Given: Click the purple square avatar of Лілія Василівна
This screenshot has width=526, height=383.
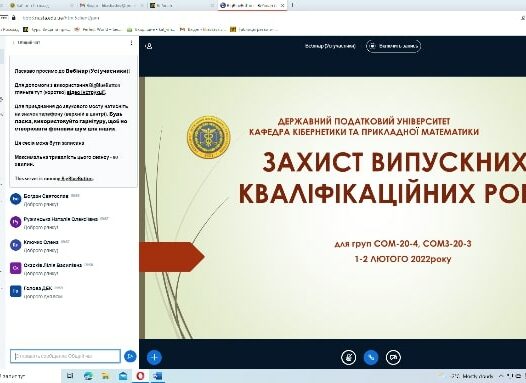Looking at the screenshot, I should coord(15,268).
